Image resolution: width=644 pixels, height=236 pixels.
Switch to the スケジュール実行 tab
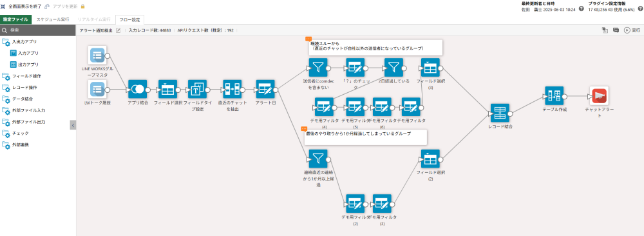pyautogui.click(x=53, y=20)
